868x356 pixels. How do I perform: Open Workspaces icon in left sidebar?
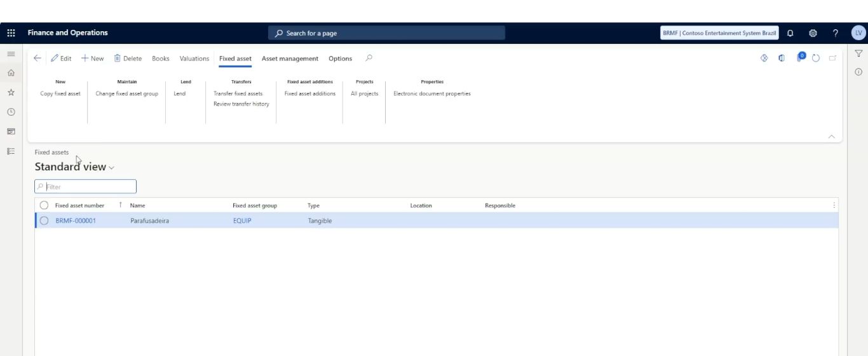point(11,132)
